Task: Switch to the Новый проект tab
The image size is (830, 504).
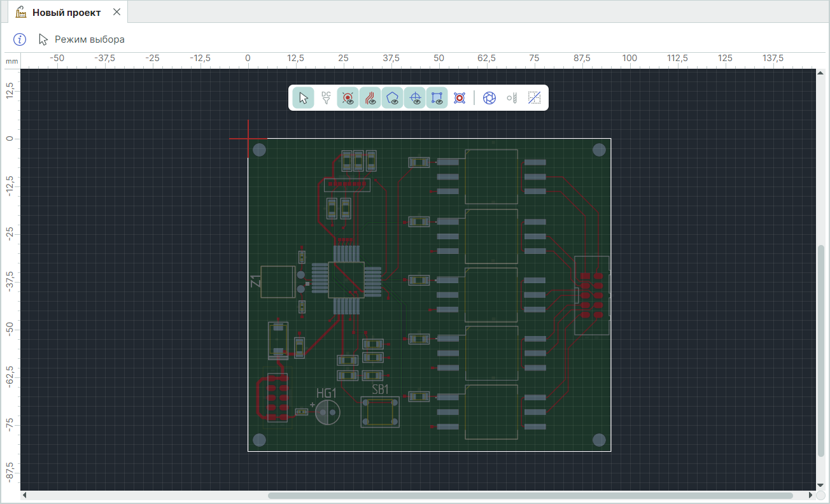Action: point(66,13)
